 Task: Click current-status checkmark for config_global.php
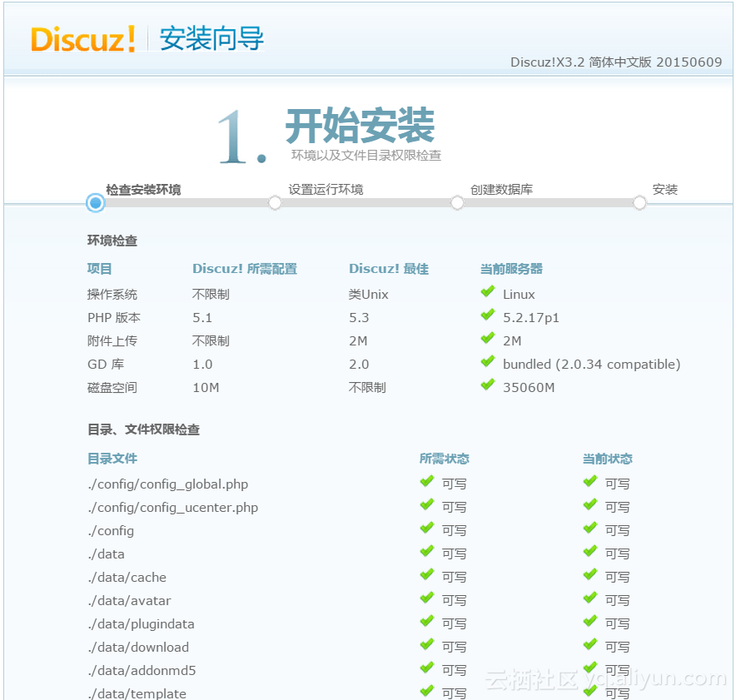590,481
